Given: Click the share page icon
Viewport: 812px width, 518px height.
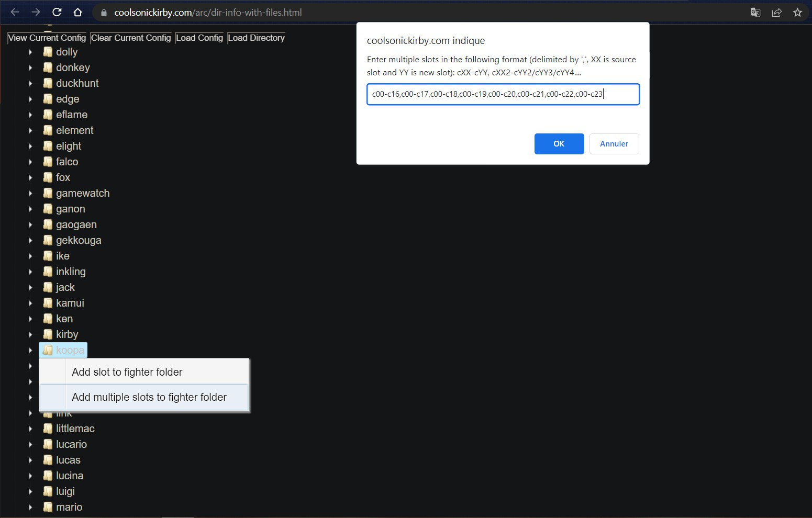Looking at the screenshot, I should pyautogui.click(x=777, y=12).
